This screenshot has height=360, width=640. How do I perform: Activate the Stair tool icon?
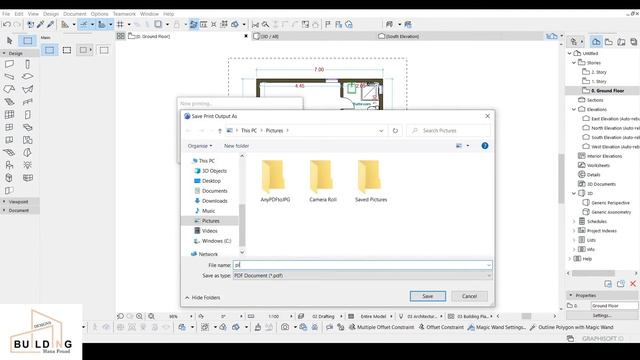click(x=9, y=102)
